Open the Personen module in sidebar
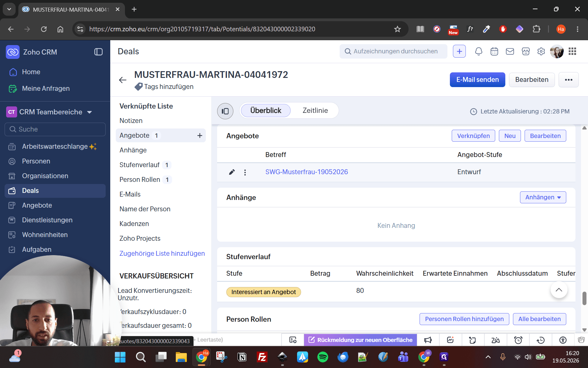The width and height of the screenshot is (588, 368). [36, 161]
